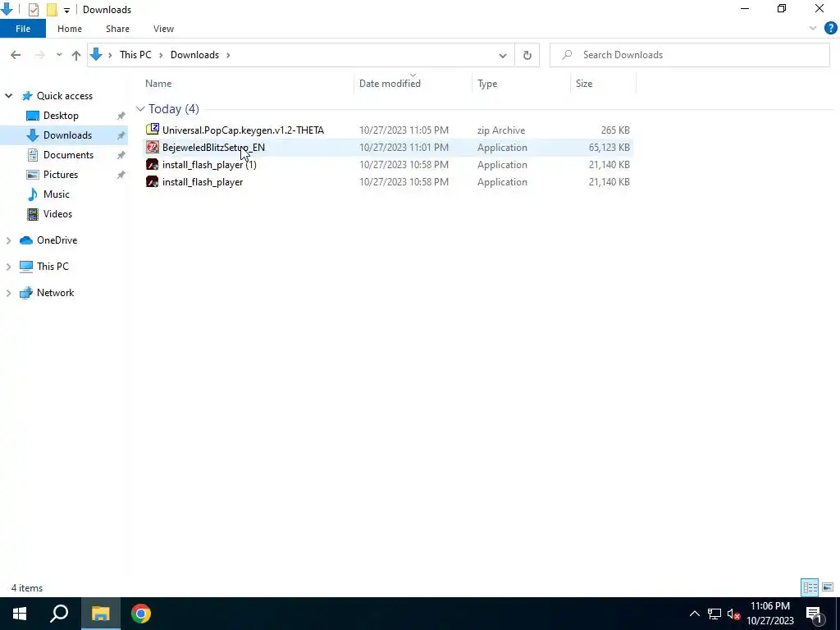Switch to Details view layout
The image size is (840, 630).
(x=810, y=587)
